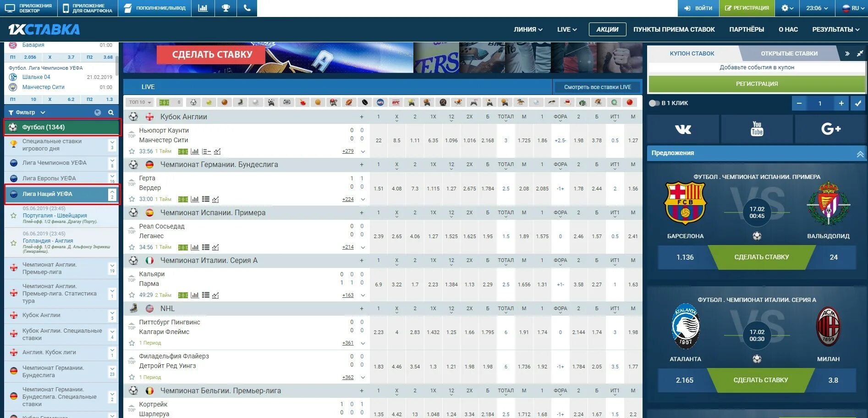The width and height of the screenshot is (868, 418).
Task: Select the table tennis icon in LIVE filter
Action: (302, 102)
